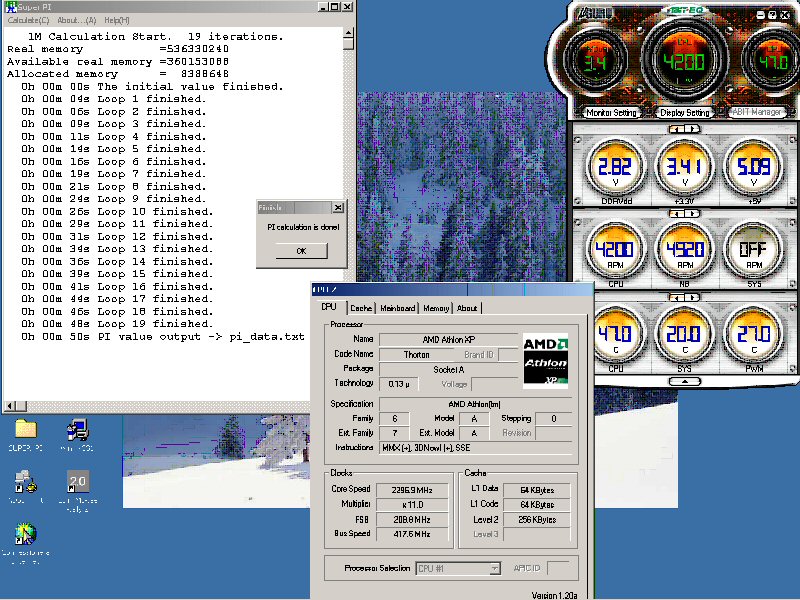Switch to the Memory tab in CPU-Z
The height and width of the screenshot is (600, 800).
pos(436,308)
